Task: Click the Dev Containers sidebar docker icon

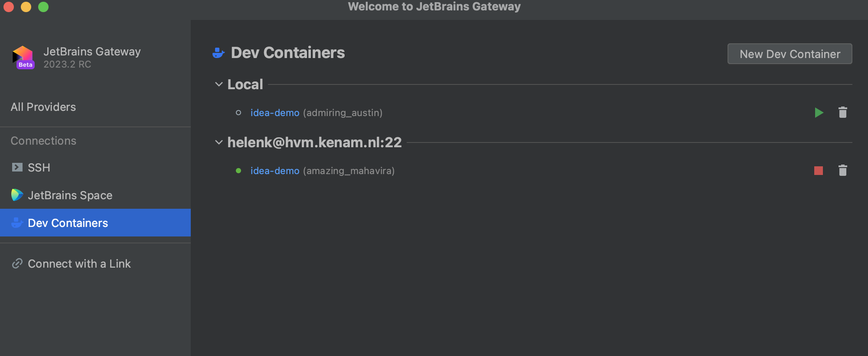Action: pos(17,223)
